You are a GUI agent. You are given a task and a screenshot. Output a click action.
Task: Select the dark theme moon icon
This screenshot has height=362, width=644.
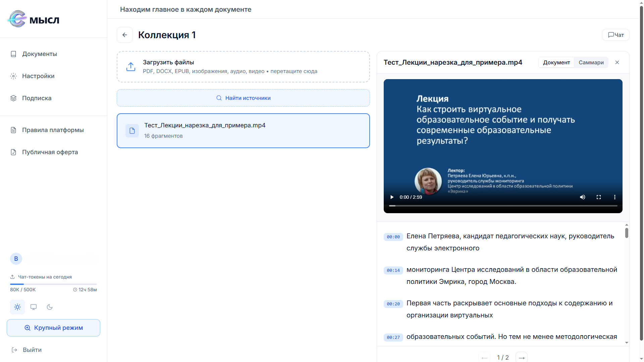(x=50, y=307)
